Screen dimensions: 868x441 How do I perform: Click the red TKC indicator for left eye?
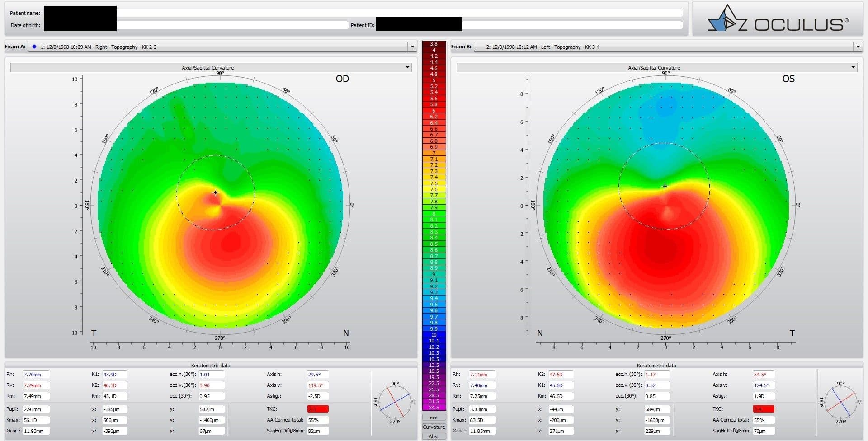coord(764,409)
